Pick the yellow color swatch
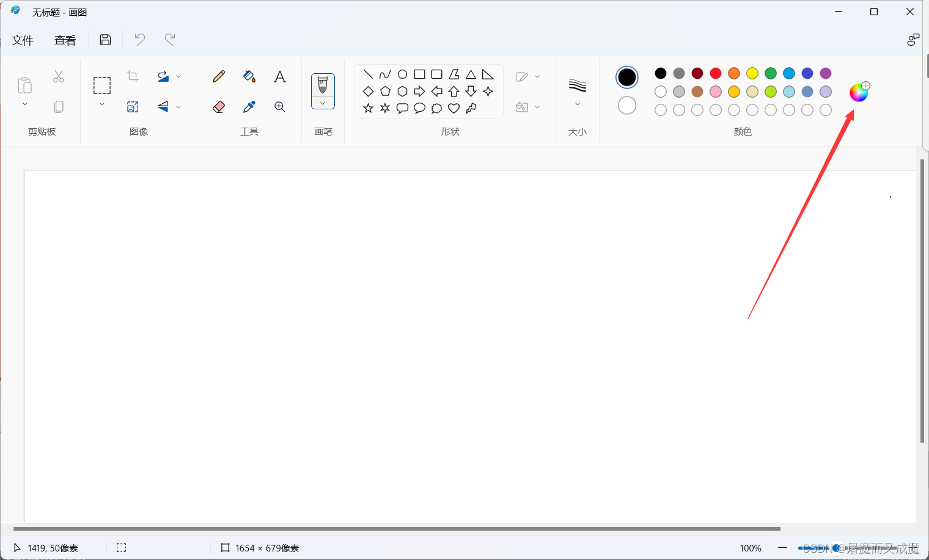Screen dimensions: 929x560 752,73
